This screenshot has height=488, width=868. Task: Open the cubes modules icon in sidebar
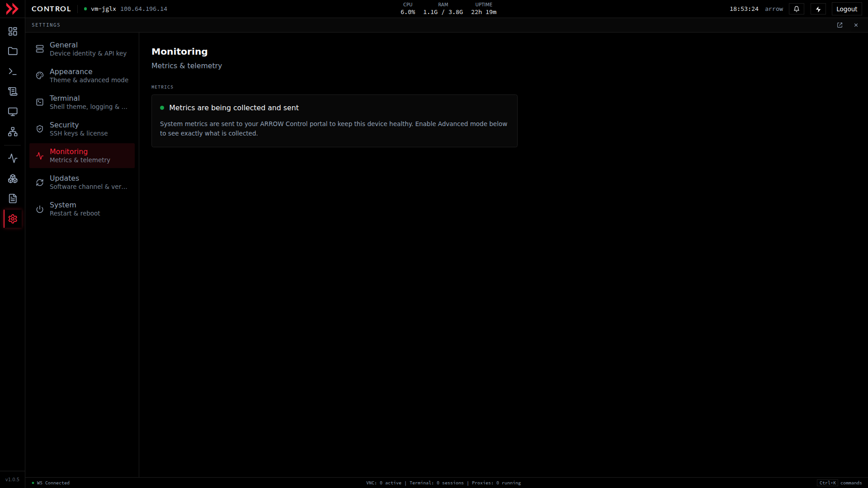(13, 178)
